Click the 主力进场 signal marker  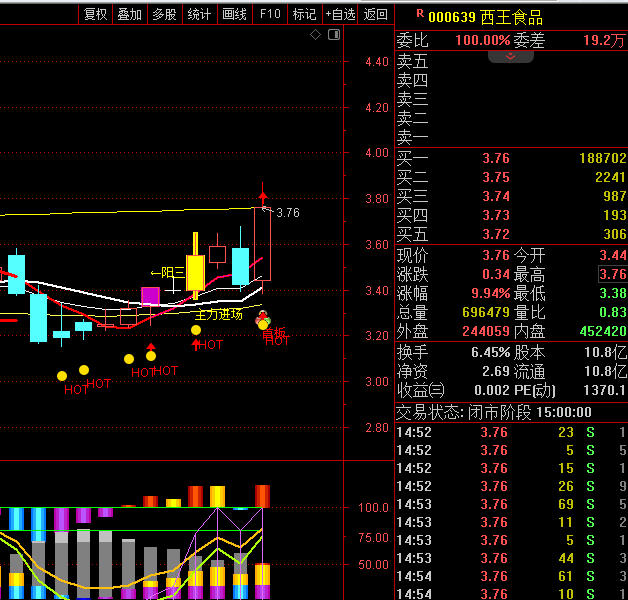[218, 314]
